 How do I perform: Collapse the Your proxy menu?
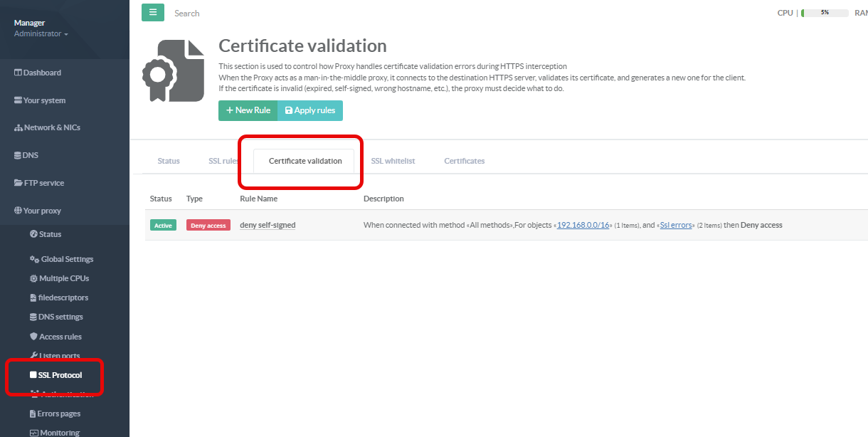tap(42, 211)
